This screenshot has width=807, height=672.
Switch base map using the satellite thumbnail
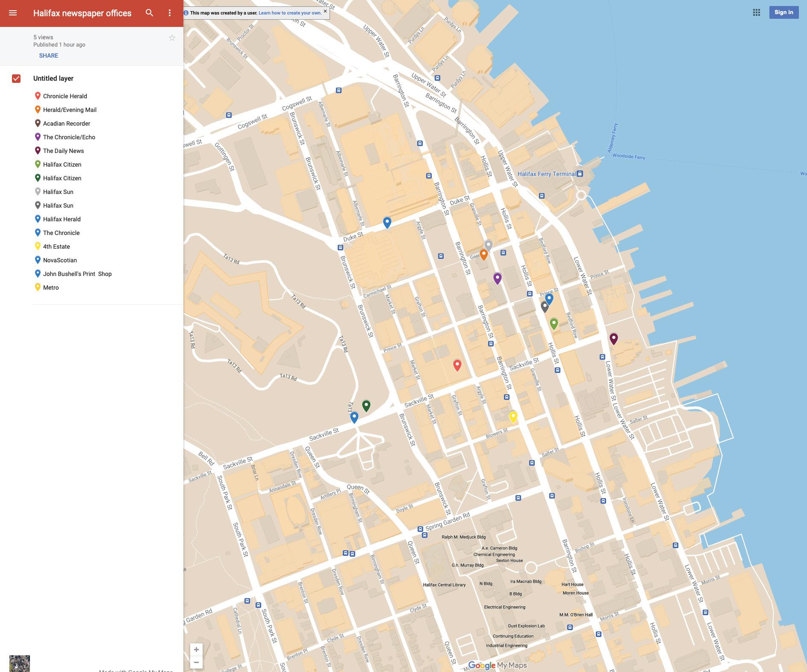point(20,663)
